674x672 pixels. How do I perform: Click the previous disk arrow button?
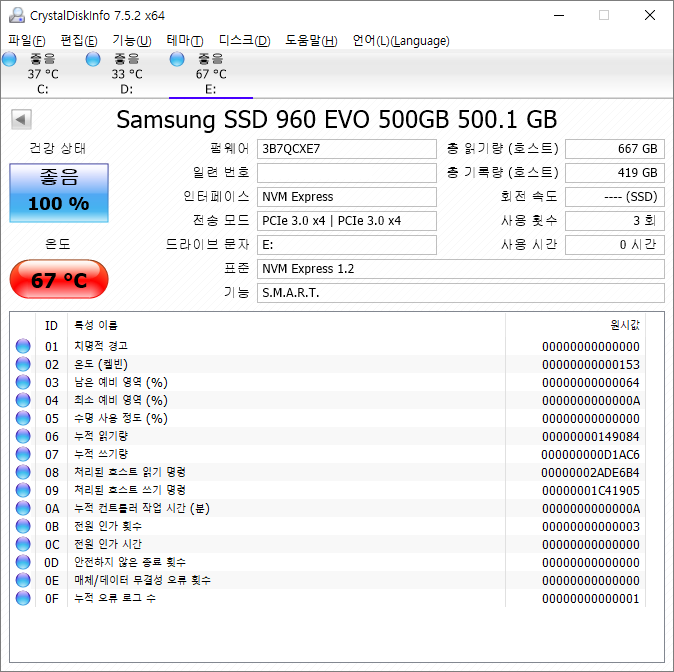click(x=21, y=119)
